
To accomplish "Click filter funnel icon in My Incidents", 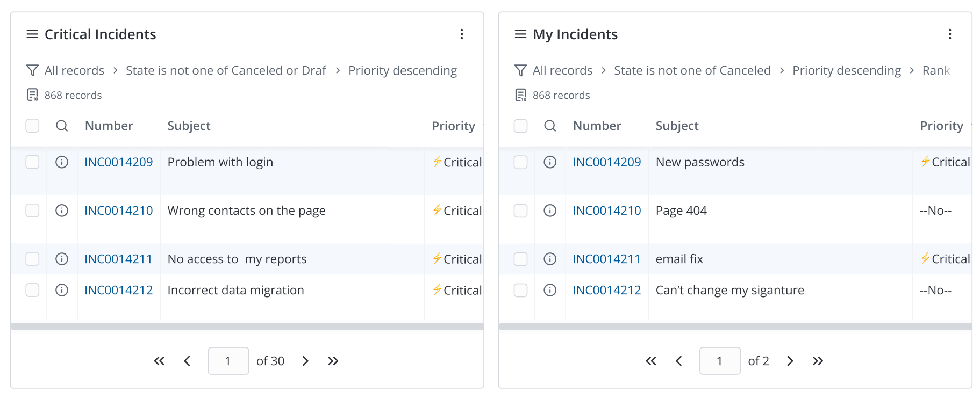I will tap(520, 70).
